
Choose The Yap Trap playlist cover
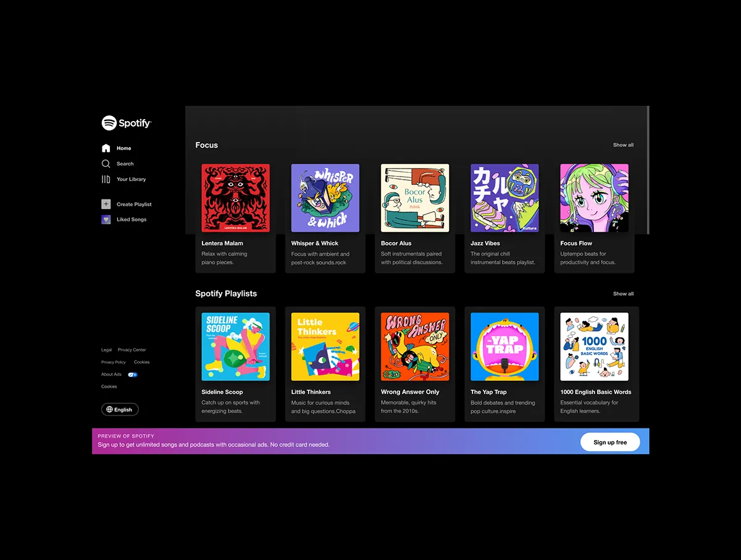[504, 346]
